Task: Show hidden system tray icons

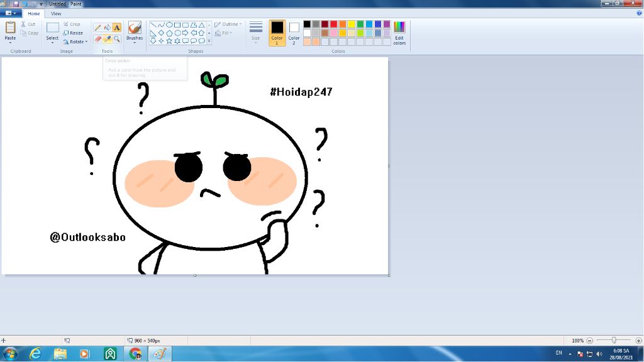Action: coord(570,354)
